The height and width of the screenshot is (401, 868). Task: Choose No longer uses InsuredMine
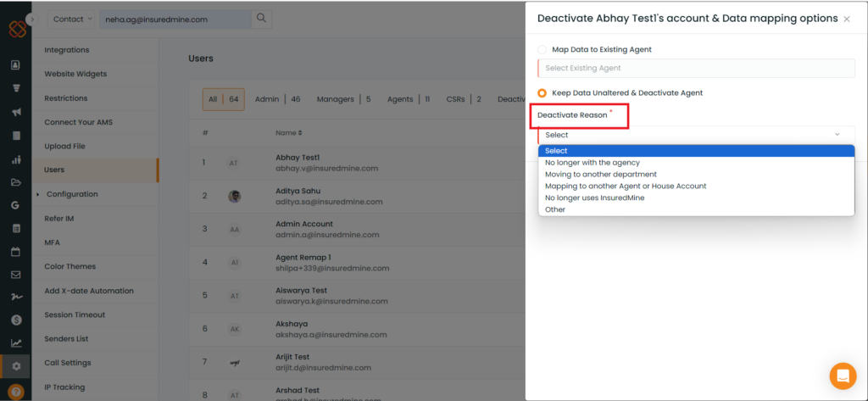(697, 198)
